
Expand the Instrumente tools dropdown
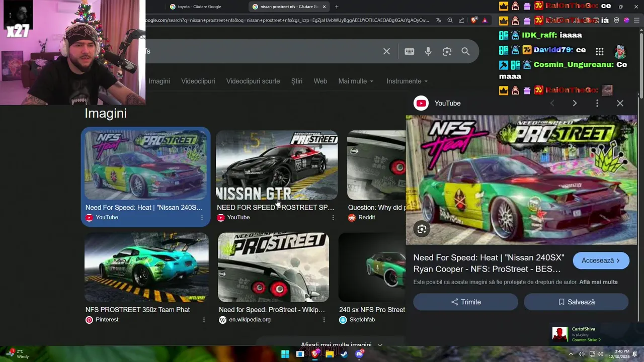[407, 81]
